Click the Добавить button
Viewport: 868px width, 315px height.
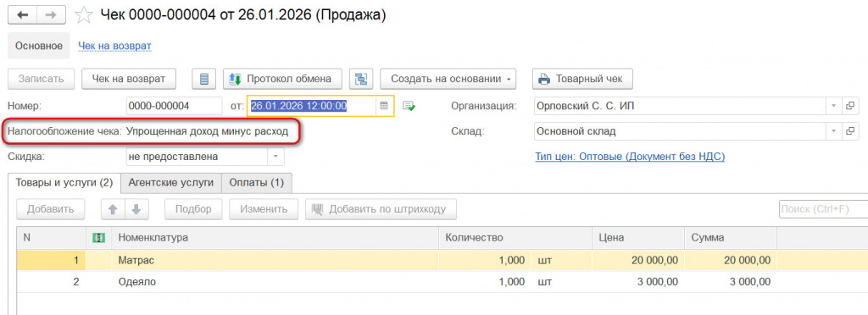tap(50, 209)
